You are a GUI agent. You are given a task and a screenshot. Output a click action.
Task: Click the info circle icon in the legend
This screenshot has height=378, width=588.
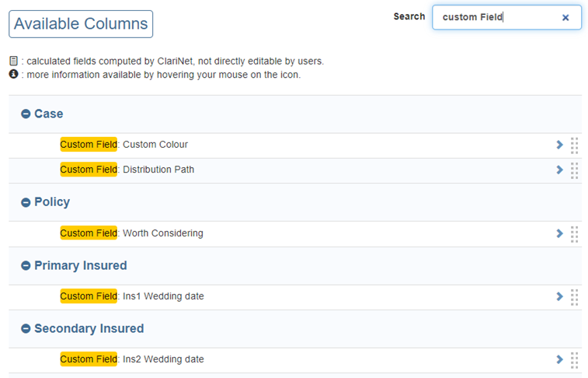tap(13, 75)
